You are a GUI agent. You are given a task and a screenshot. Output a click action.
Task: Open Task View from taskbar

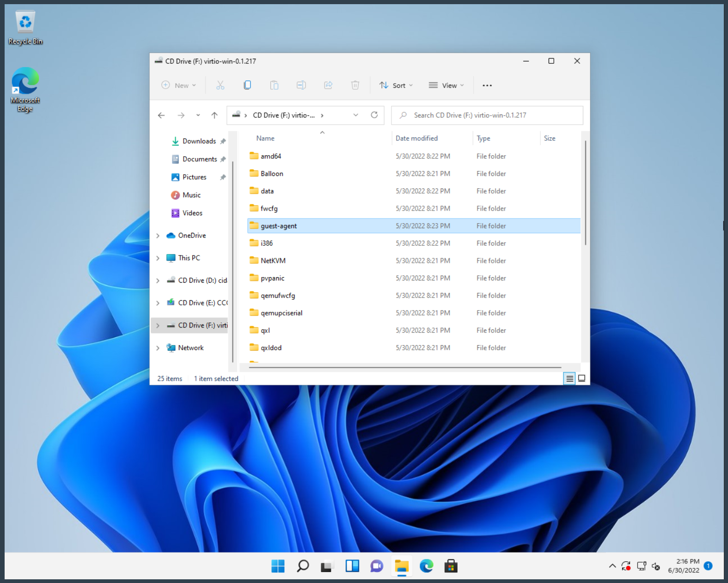point(327,566)
